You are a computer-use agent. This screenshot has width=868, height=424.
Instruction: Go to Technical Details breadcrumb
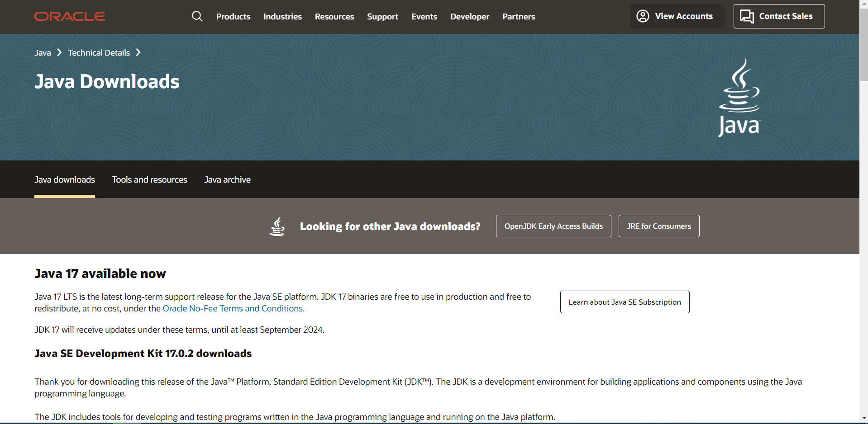coord(99,53)
